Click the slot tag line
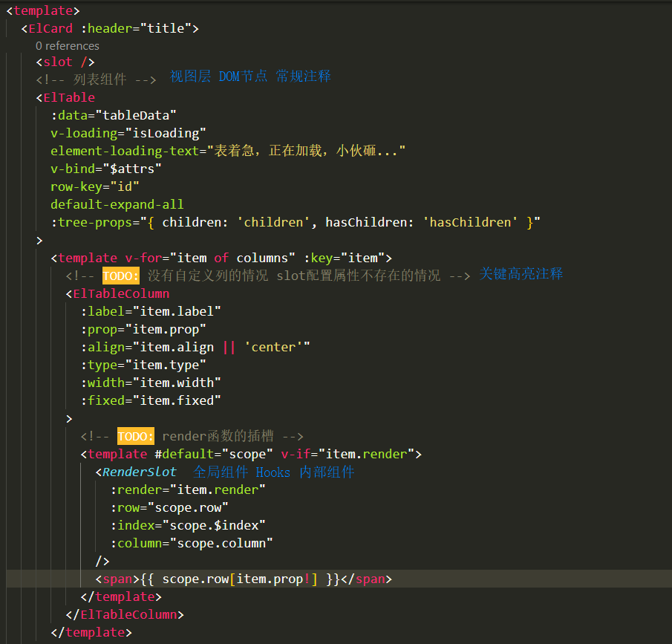 65,62
